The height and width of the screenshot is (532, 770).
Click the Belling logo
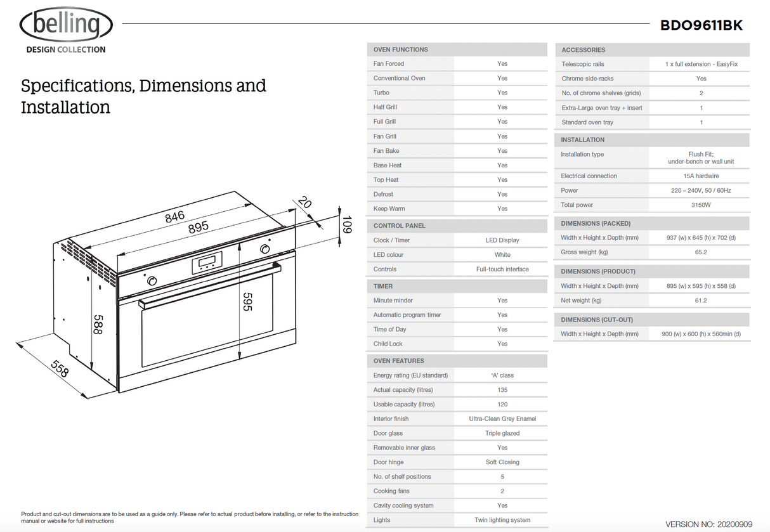point(66,27)
